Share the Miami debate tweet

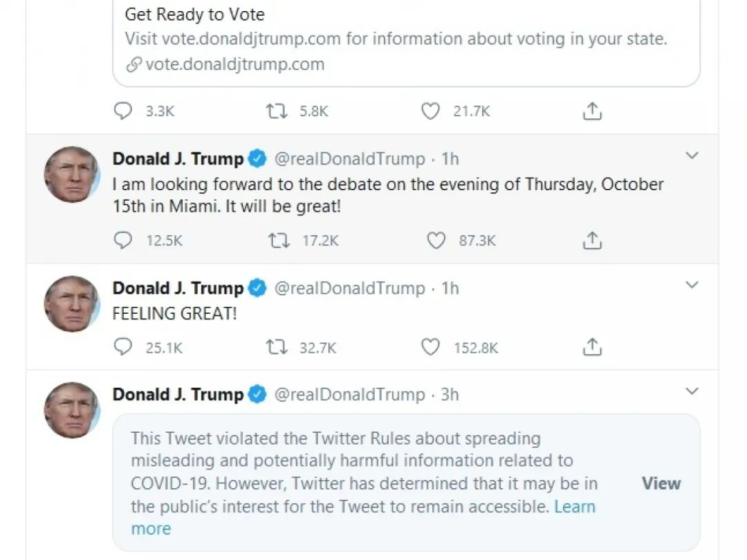pos(592,240)
